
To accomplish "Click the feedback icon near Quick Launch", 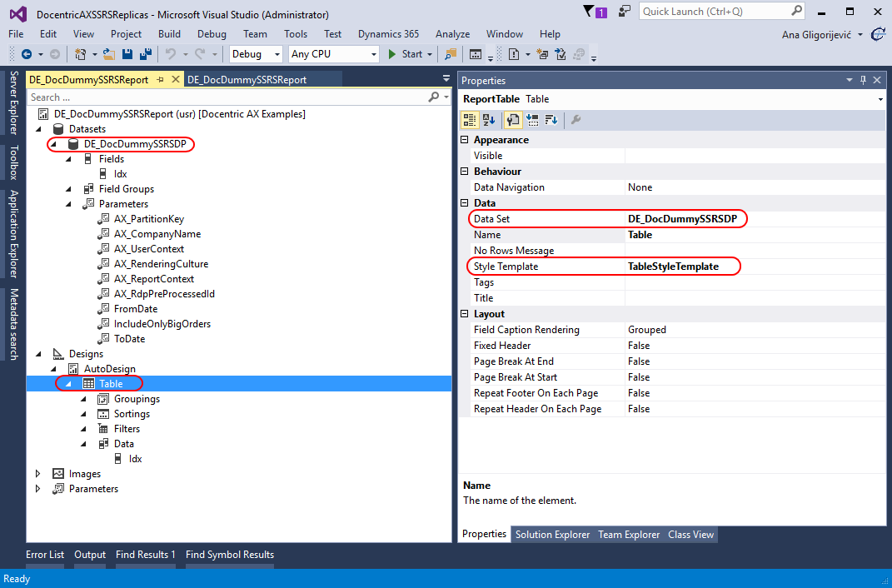I will [625, 11].
